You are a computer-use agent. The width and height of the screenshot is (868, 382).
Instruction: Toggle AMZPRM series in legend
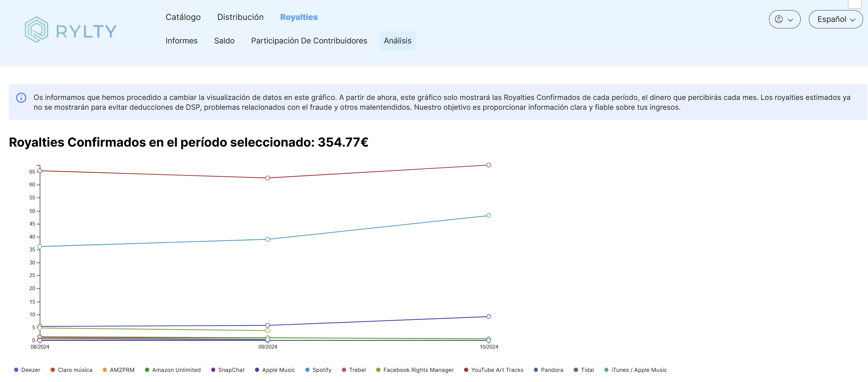point(119,370)
